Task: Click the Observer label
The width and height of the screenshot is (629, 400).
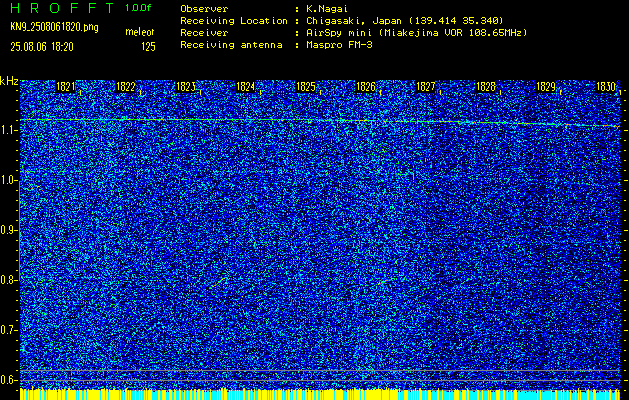Action: [x=204, y=9]
